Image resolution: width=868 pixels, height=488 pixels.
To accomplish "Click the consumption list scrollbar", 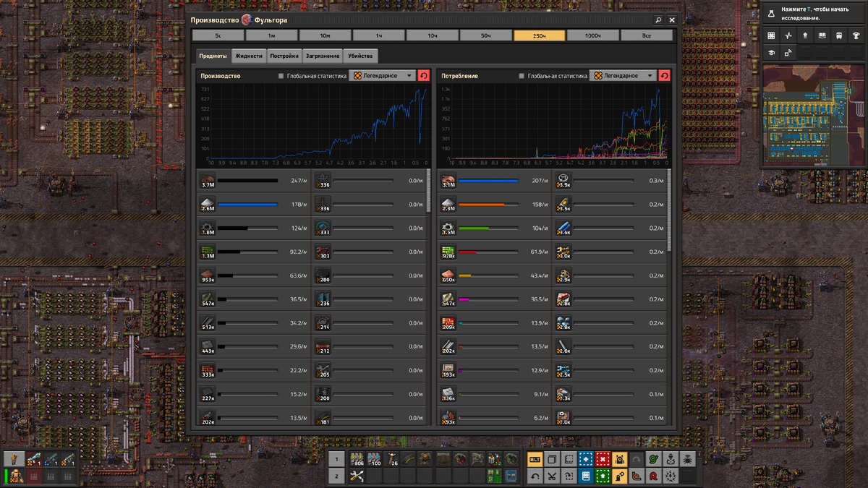I will (670, 210).
